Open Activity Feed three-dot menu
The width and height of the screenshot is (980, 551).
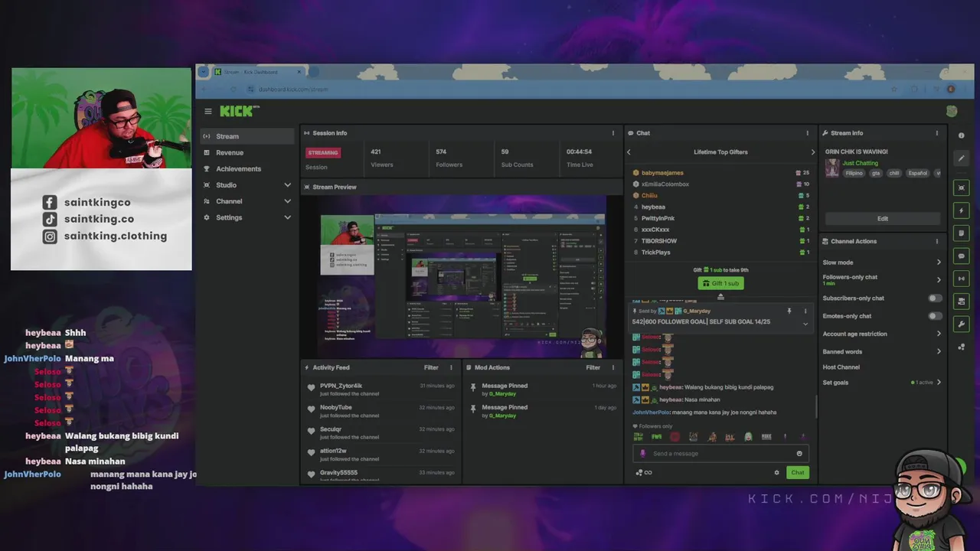(x=451, y=367)
